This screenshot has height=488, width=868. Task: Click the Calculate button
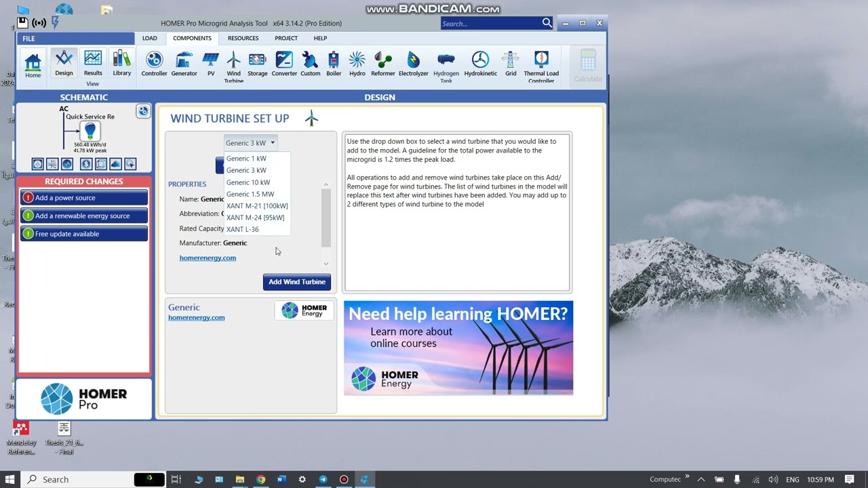pyautogui.click(x=588, y=66)
